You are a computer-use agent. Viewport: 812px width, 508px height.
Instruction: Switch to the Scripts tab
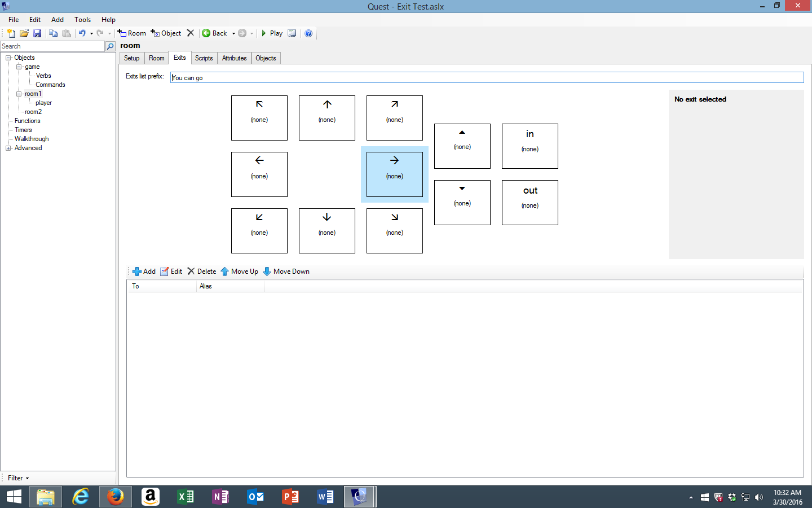pos(204,58)
